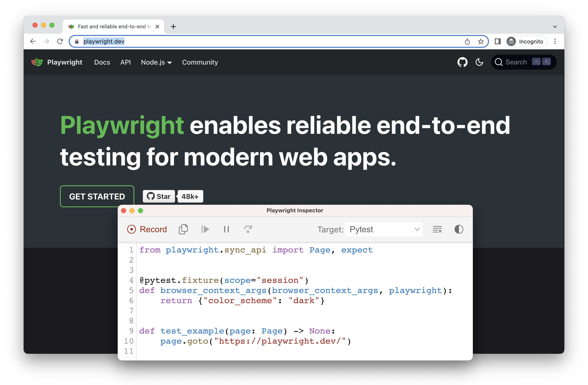This screenshot has width=588, height=385.
Task: Click the Docs menu item in navbar
Action: coord(102,62)
